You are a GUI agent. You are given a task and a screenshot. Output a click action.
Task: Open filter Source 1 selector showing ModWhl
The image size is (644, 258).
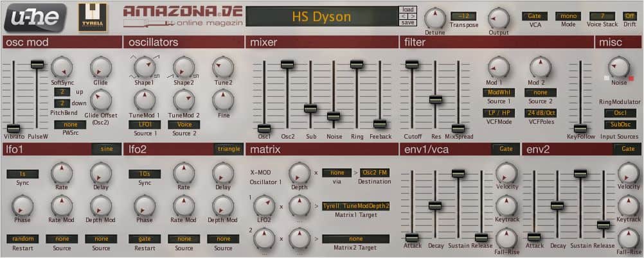[x=499, y=92]
